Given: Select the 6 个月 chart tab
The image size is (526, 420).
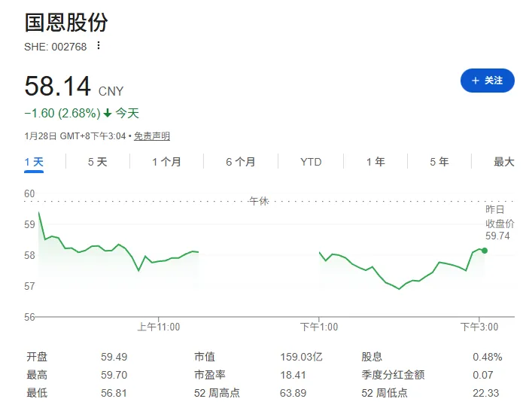Looking at the screenshot, I should point(240,162).
